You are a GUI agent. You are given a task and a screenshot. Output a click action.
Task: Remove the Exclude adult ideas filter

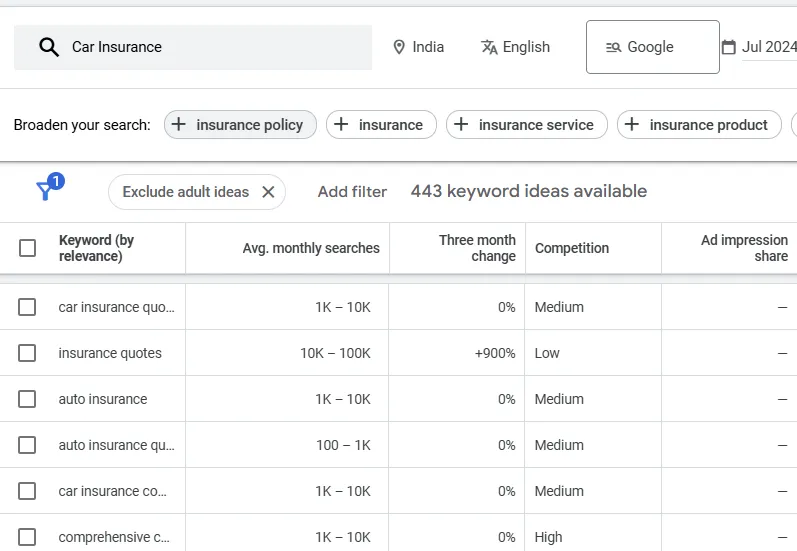click(268, 192)
